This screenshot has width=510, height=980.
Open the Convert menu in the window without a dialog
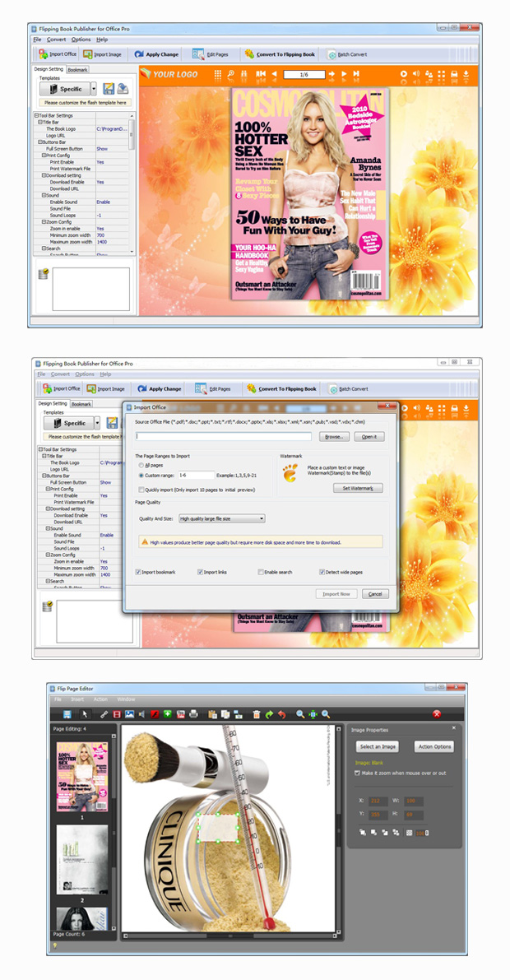click(56, 39)
